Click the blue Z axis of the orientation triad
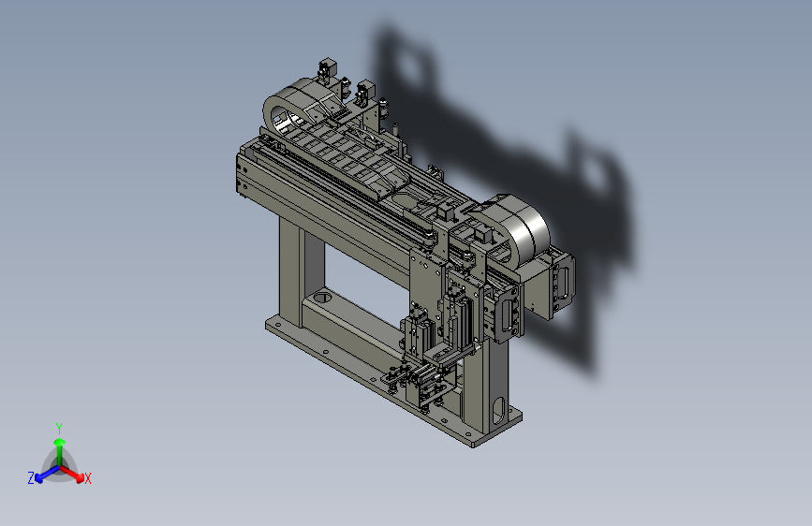812x526 pixels. point(47,474)
